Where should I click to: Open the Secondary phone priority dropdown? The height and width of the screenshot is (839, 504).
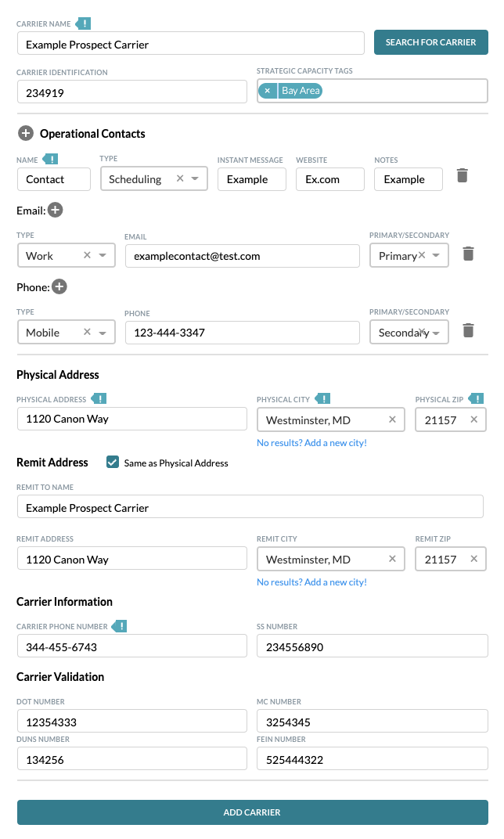click(436, 333)
